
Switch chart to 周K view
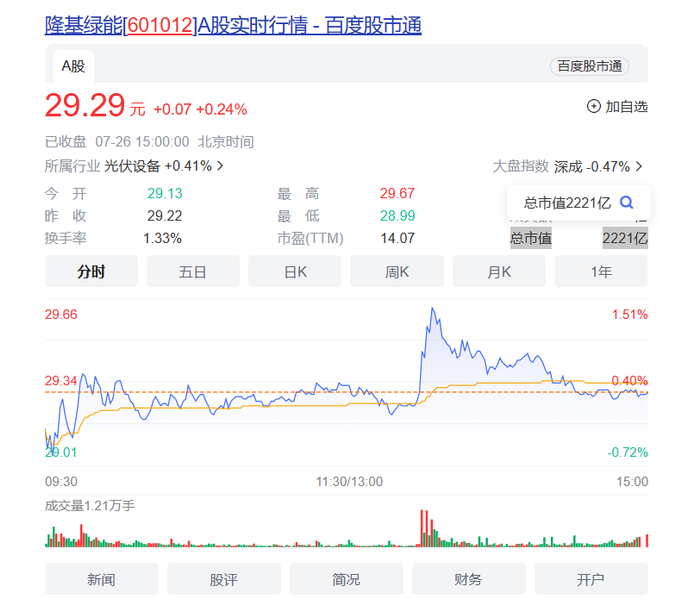tap(397, 271)
